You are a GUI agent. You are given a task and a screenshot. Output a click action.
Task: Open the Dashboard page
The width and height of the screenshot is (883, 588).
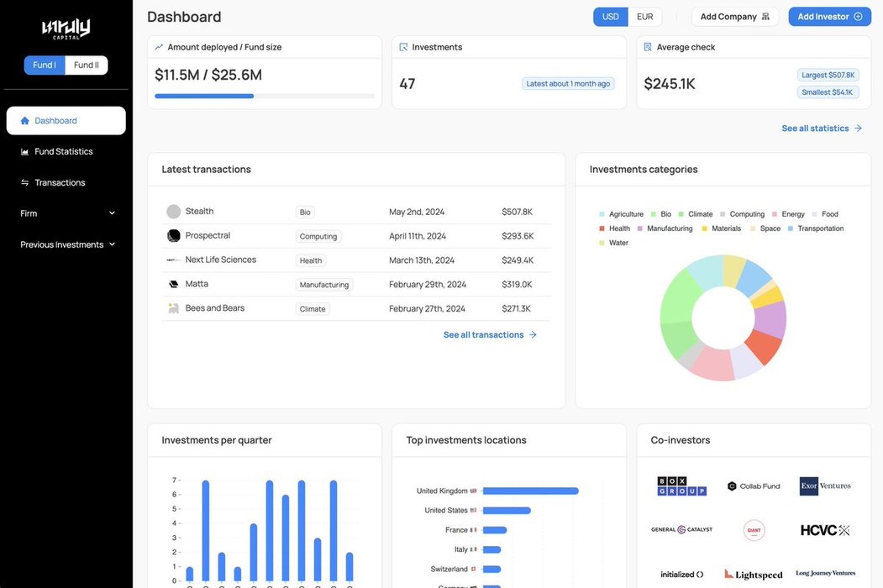tap(66, 120)
